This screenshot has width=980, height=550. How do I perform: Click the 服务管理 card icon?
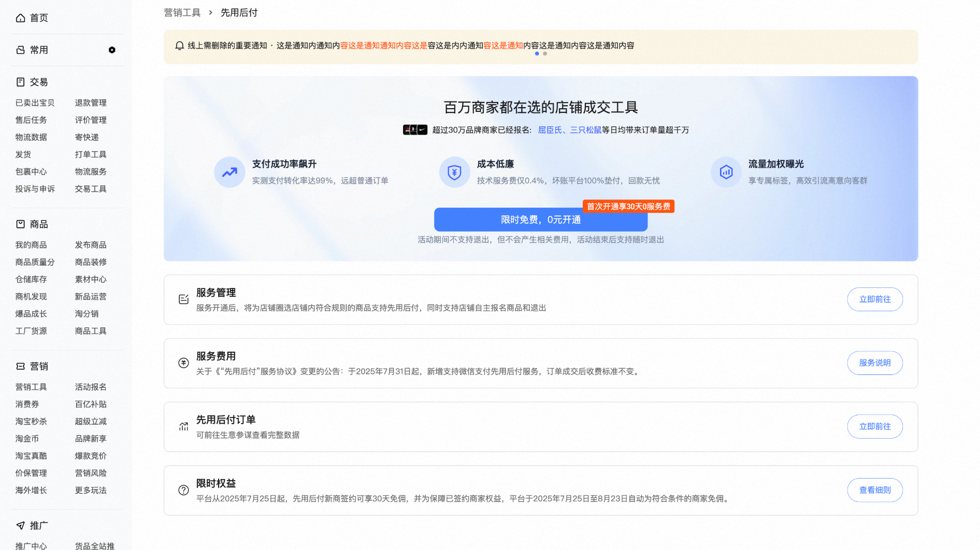click(x=183, y=299)
